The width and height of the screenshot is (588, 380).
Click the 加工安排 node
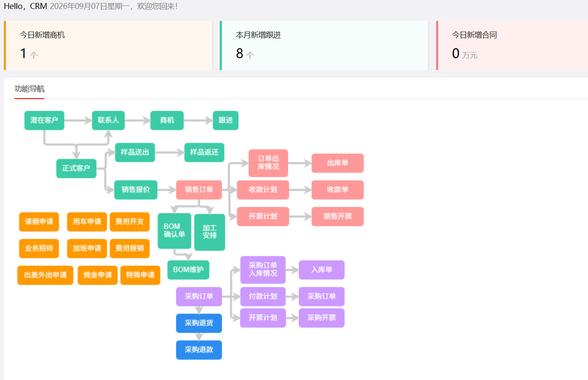click(210, 232)
